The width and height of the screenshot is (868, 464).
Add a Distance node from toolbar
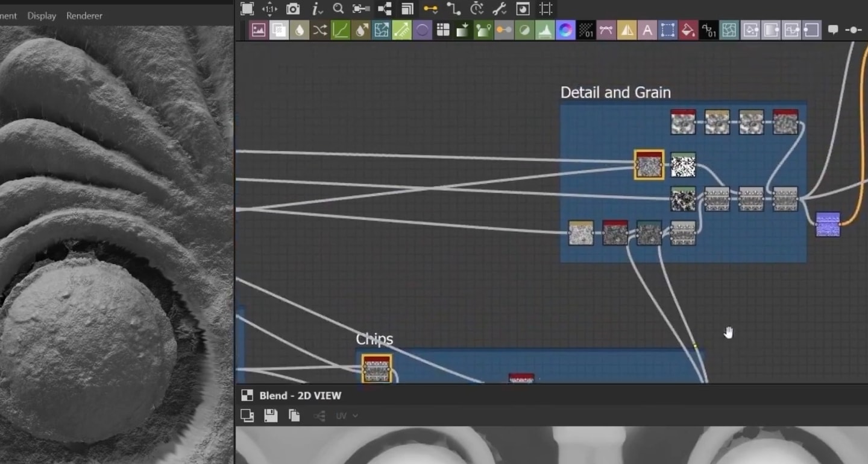(402, 30)
